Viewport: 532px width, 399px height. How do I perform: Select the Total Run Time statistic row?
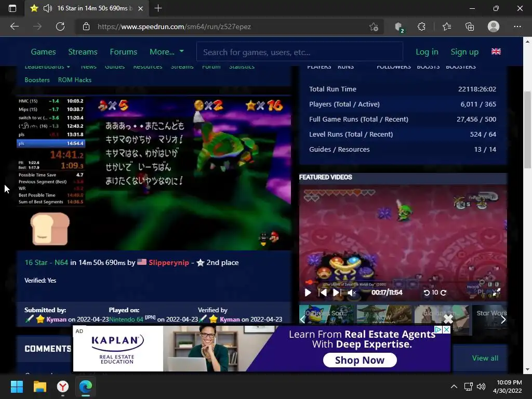(x=403, y=89)
